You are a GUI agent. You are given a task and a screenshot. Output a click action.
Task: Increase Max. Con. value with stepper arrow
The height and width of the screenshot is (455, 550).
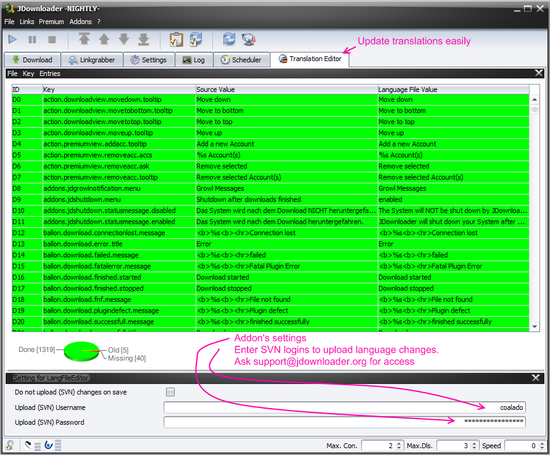pos(398,443)
